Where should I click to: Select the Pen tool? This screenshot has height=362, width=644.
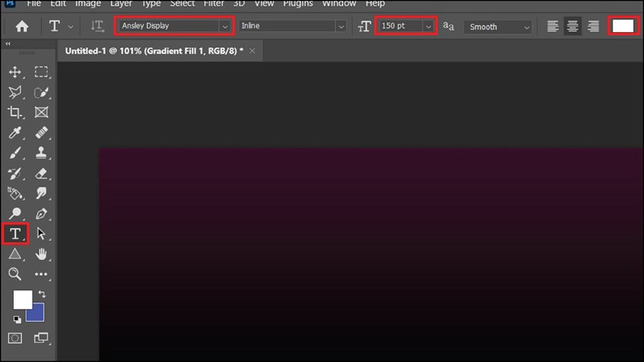pos(41,213)
